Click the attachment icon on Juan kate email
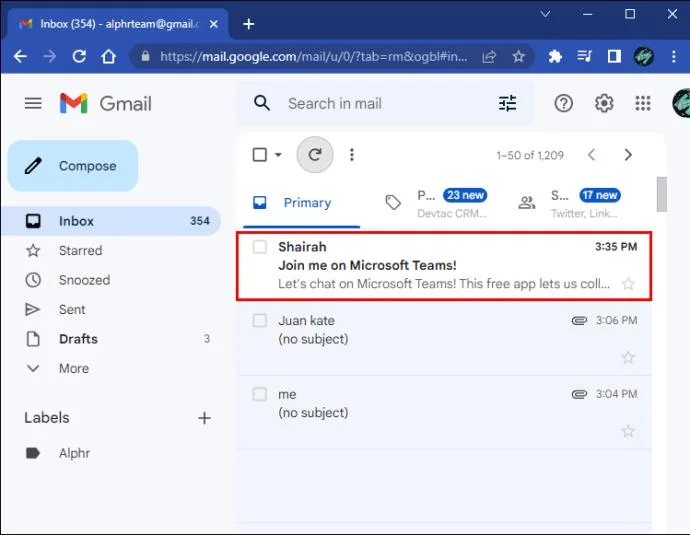This screenshot has width=690, height=535. click(x=579, y=320)
